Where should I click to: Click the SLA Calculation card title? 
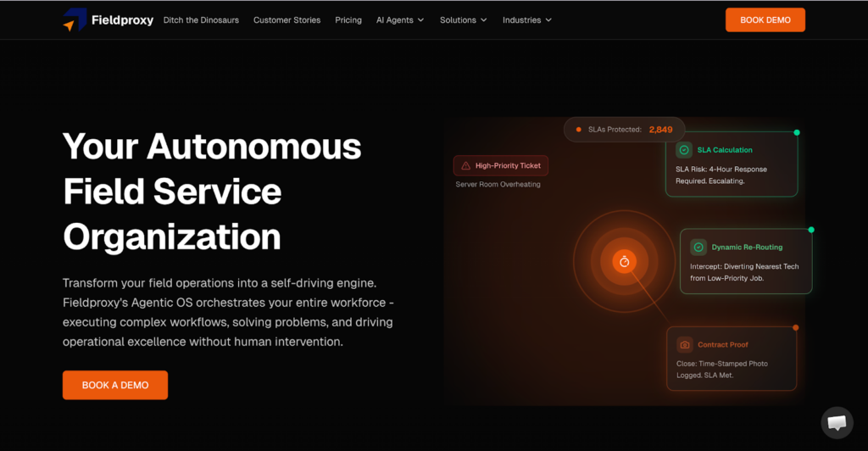point(725,150)
